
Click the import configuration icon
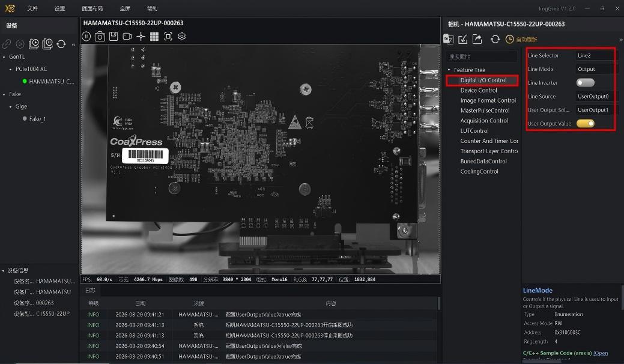point(463,39)
